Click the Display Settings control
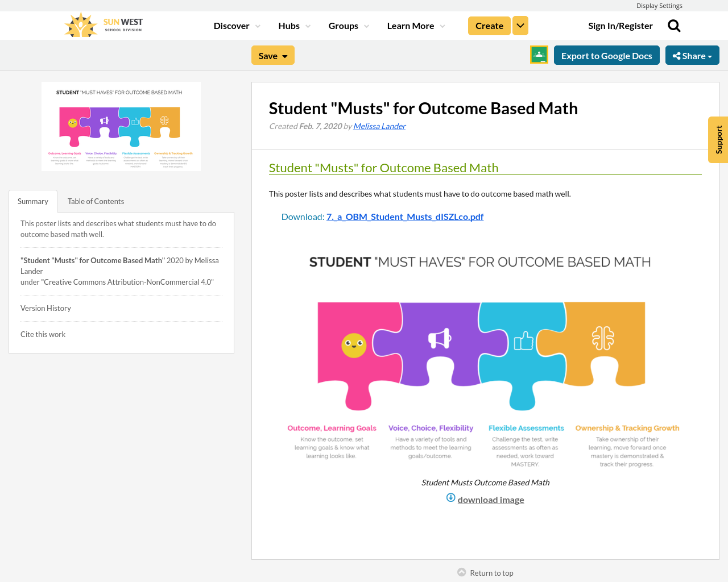728x582 pixels. 659,5
